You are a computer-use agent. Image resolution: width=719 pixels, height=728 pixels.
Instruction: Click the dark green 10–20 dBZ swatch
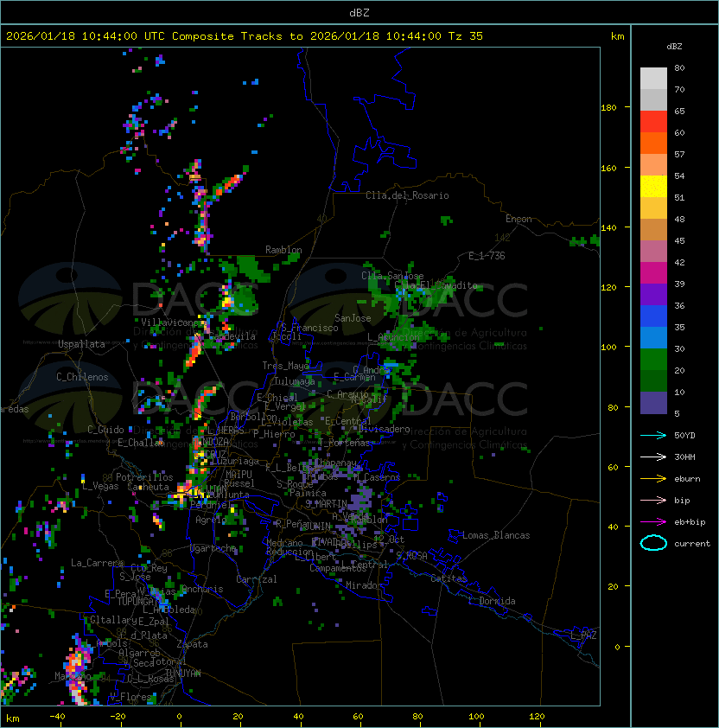(653, 380)
